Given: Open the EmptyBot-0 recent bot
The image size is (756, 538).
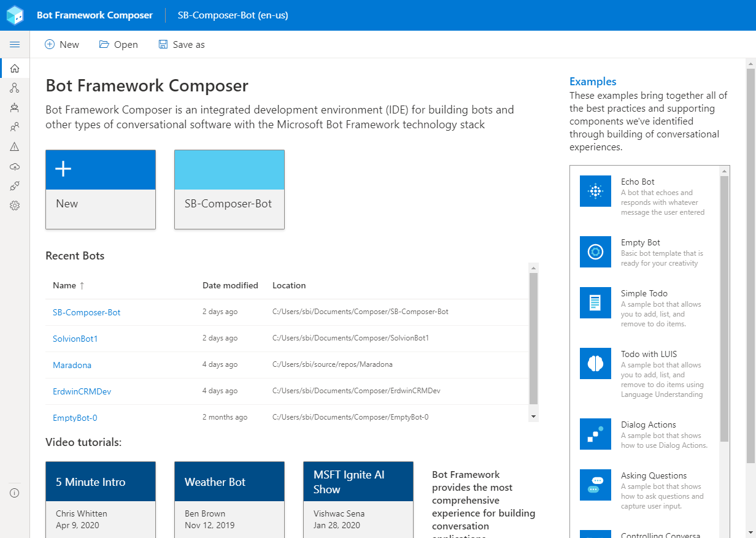Looking at the screenshot, I should (x=75, y=418).
